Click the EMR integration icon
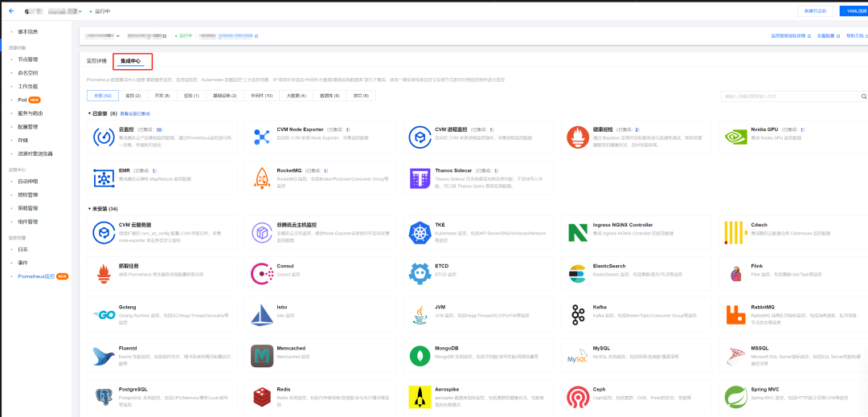The height and width of the screenshot is (417, 868). coord(104,178)
